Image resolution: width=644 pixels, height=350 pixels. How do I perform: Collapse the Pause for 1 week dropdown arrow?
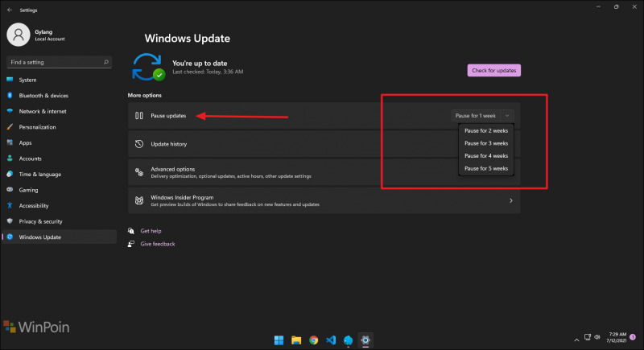pos(507,116)
